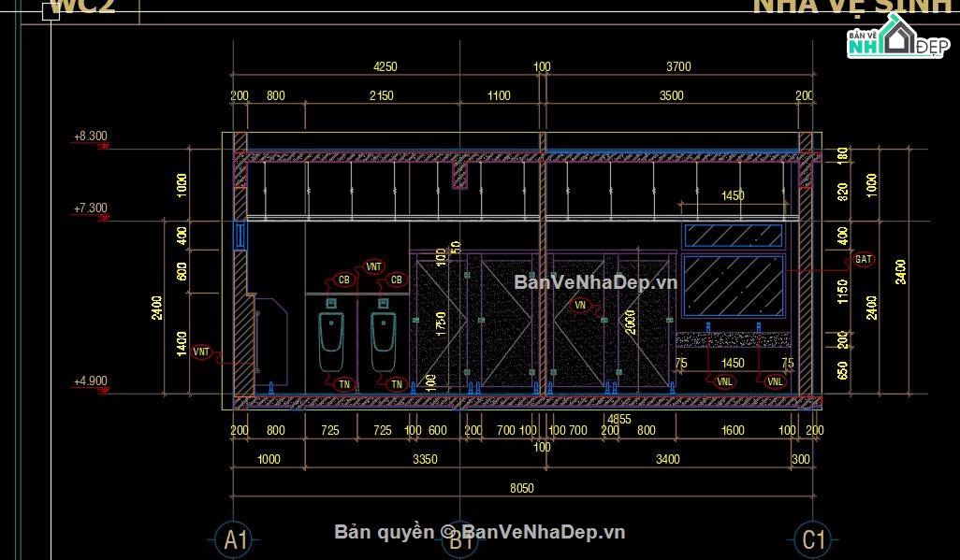Select the 4855 dimension label

coord(618,419)
